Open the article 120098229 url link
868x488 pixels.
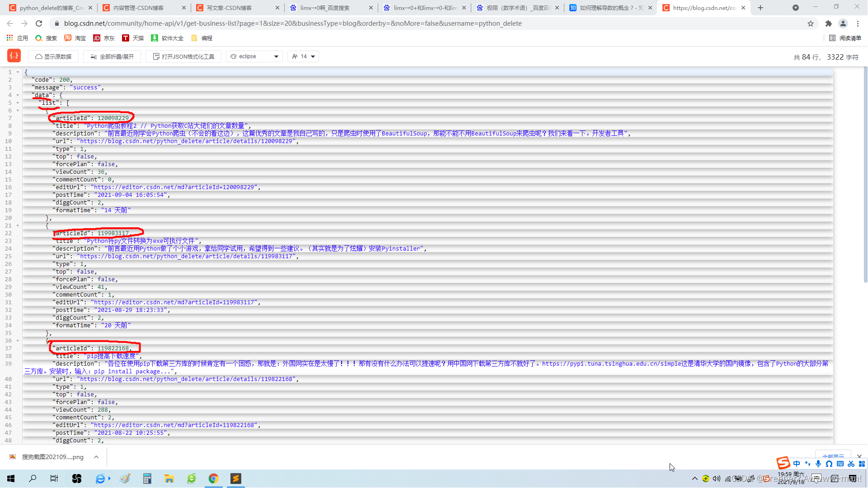click(x=187, y=141)
